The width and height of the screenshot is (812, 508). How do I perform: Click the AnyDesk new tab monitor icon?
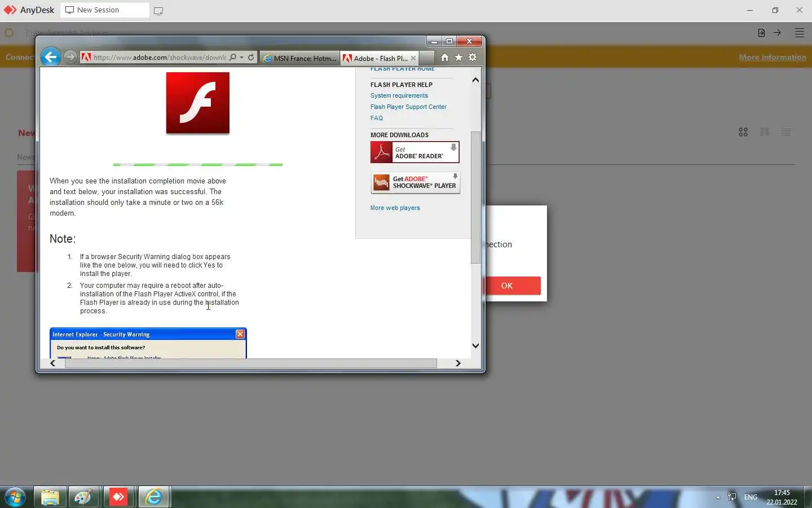pyautogui.click(x=158, y=11)
